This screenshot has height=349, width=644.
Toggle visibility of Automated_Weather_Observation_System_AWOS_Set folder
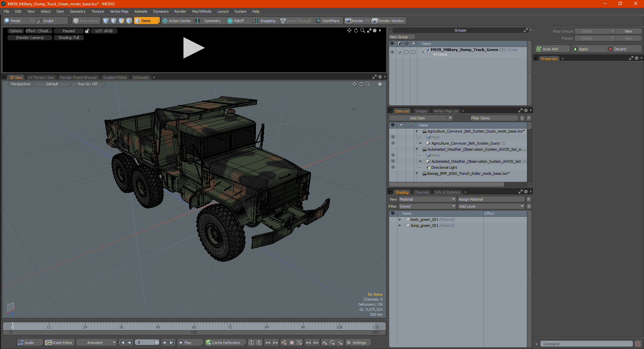click(x=393, y=161)
